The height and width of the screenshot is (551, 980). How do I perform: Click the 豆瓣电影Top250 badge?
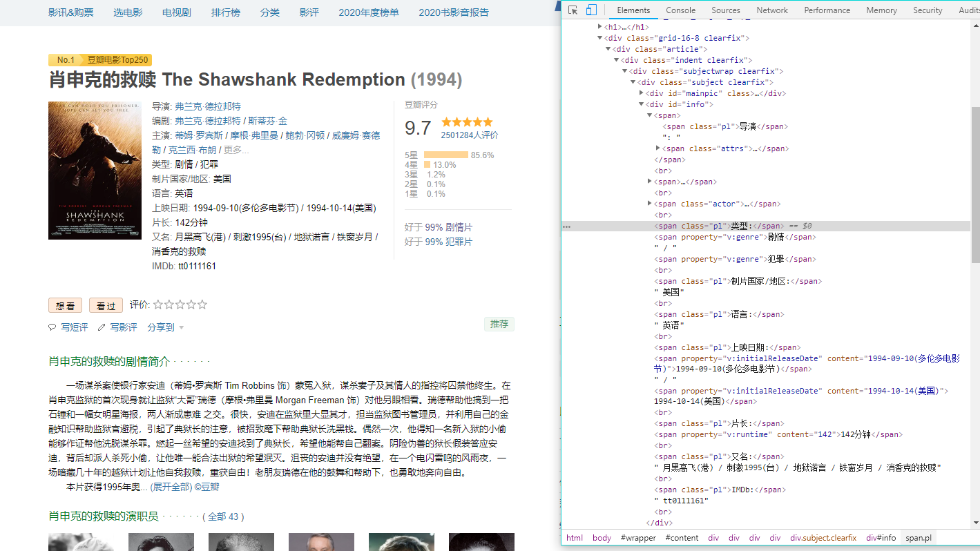[117, 60]
